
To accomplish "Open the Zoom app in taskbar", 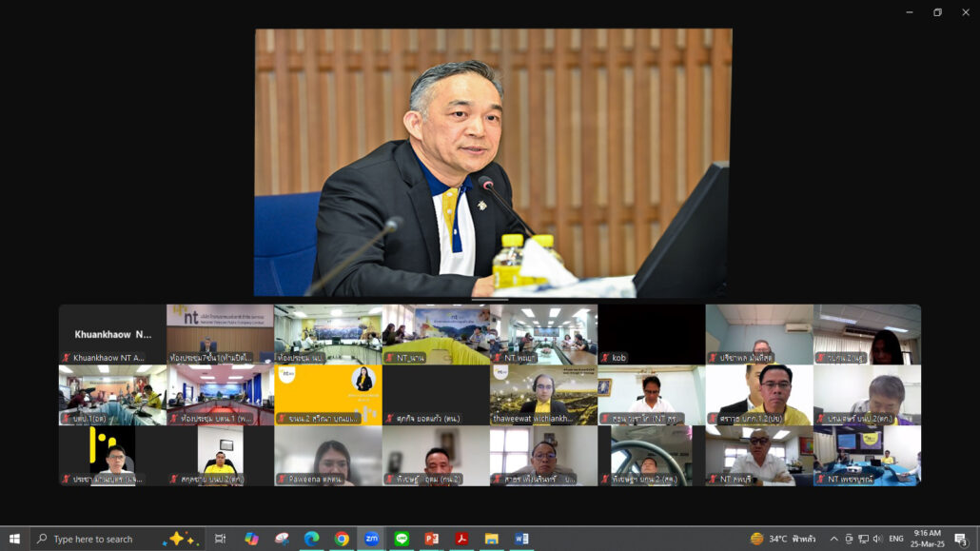I will (371, 539).
